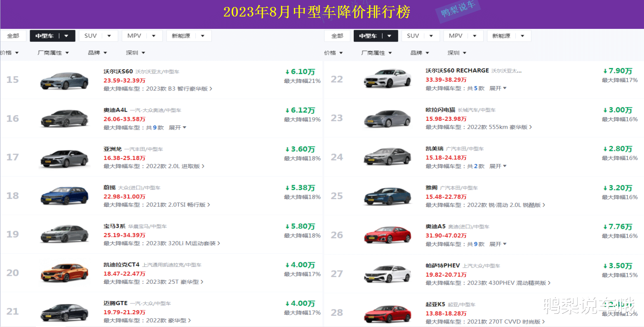
Task: Open the right panel 厂商属性 filter
Action: click(377, 53)
